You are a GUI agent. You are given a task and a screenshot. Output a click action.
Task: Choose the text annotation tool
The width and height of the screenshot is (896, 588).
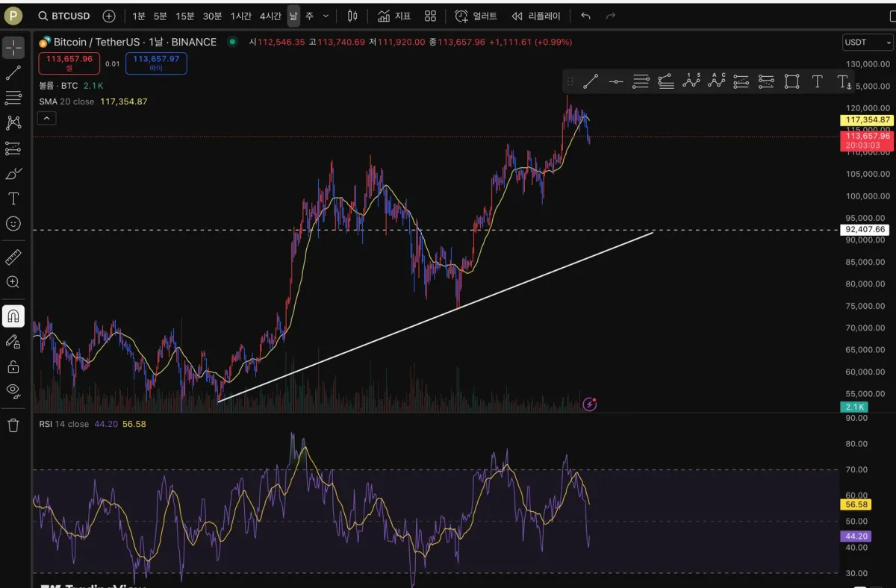(13, 198)
